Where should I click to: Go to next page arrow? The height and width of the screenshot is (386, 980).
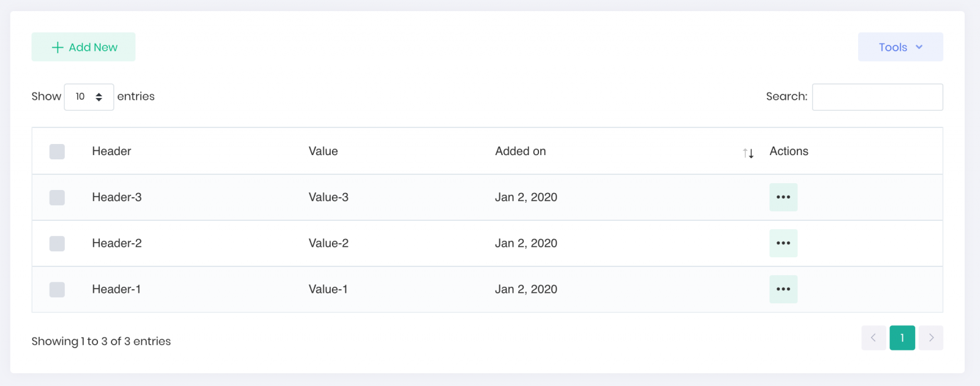coord(931,338)
